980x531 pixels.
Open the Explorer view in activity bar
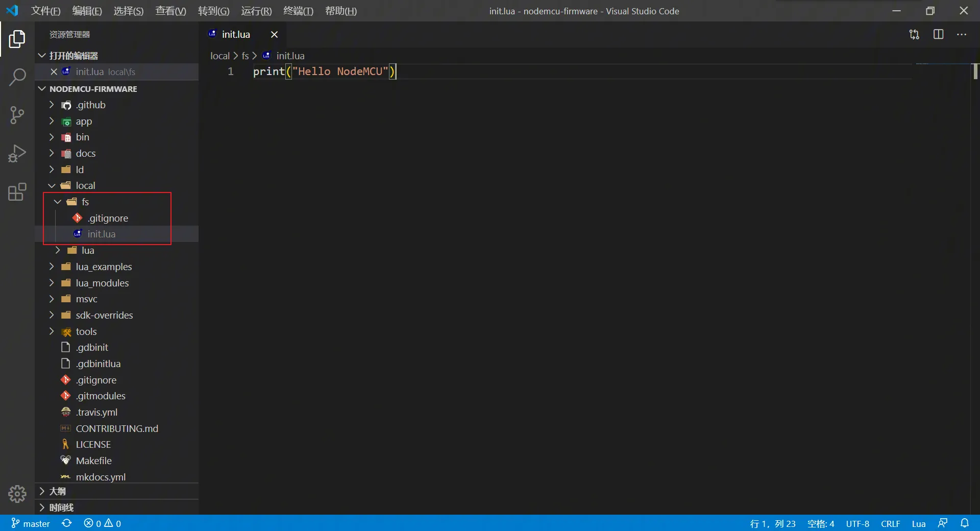click(17, 39)
